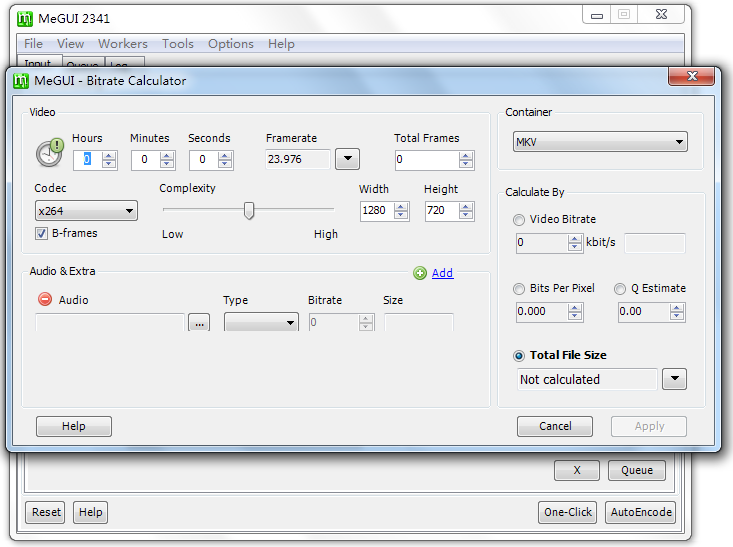Image resolution: width=733 pixels, height=547 pixels.
Task: Select the Video Bitrate radio button
Action: tap(518, 220)
